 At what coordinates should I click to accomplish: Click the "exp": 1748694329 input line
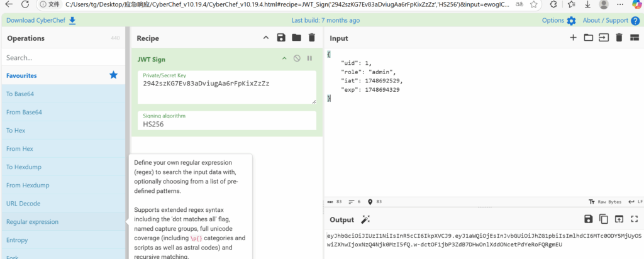(x=370, y=90)
